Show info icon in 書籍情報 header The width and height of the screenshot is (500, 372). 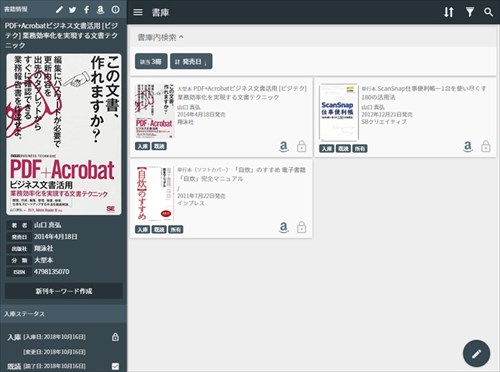tap(115, 9)
